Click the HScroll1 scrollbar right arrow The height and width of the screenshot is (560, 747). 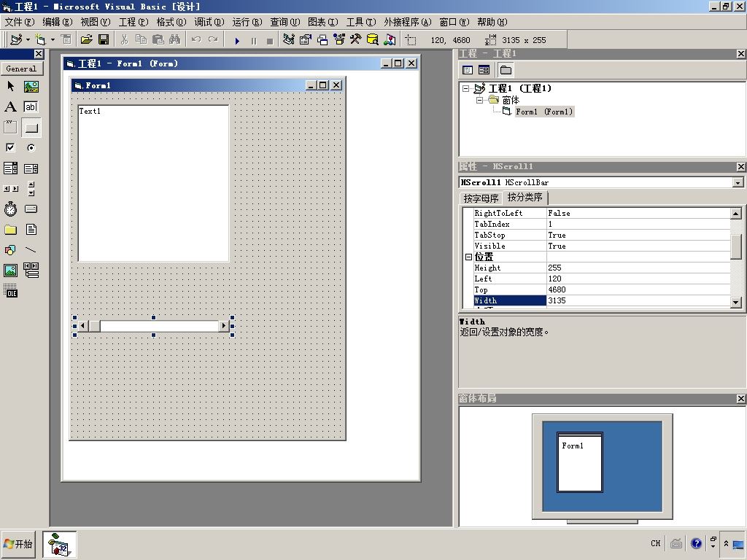[x=223, y=326]
